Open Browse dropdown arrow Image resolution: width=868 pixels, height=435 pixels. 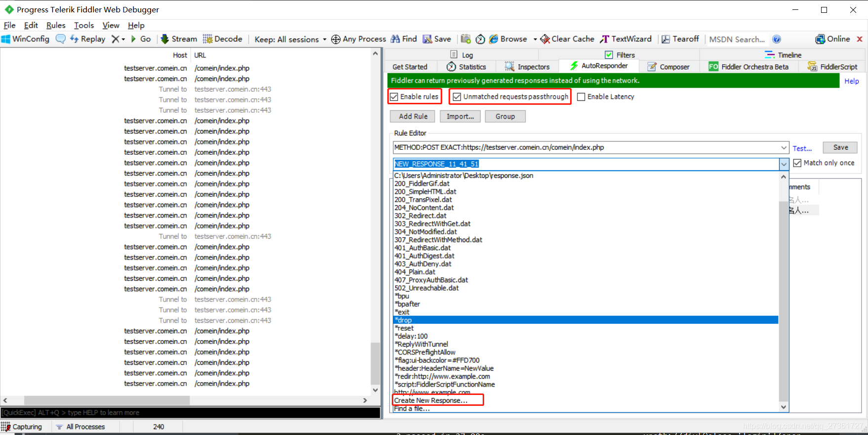535,39
